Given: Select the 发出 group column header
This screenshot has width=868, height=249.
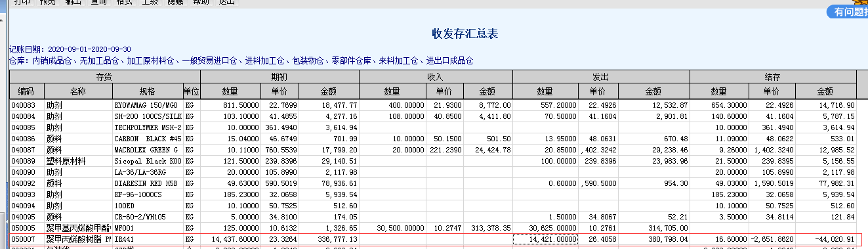Looking at the screenshot, I should (x=601, y=78).
